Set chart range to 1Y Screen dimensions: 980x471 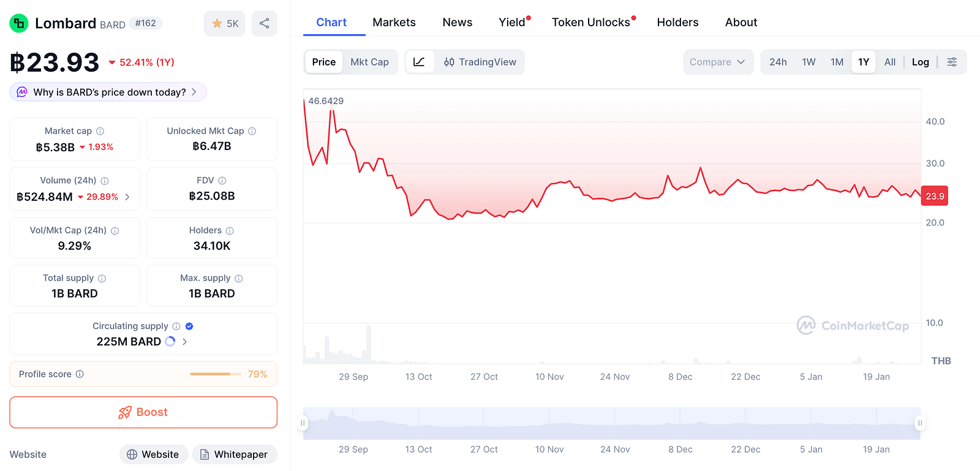point(864,62)
